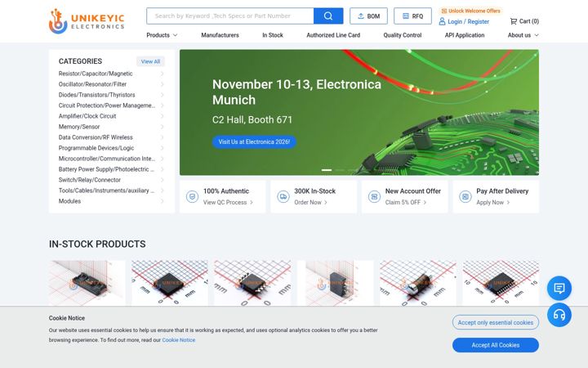
Task: Select Circuit Protection/Power Management category
Action: [x=107, y=105]
